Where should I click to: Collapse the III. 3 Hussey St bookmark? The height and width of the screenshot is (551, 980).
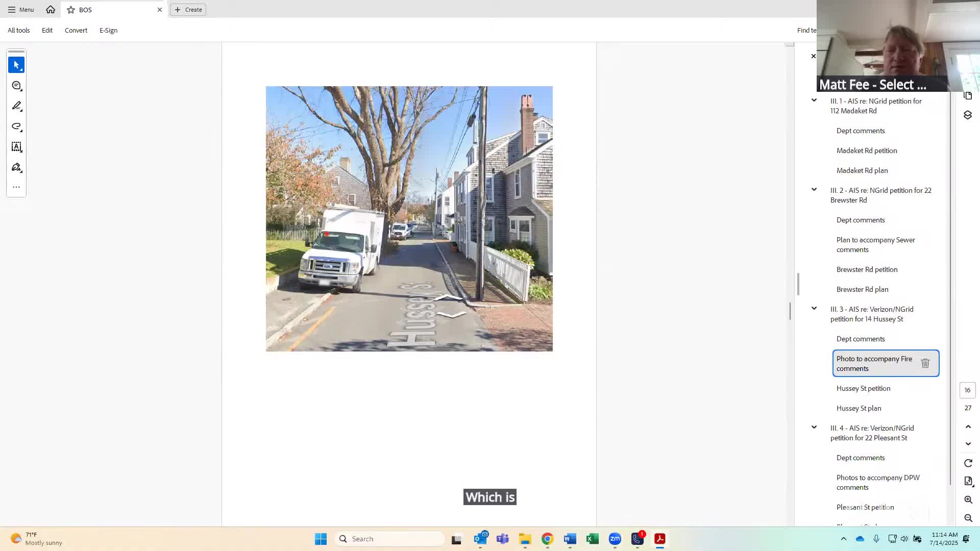[814, 309]
